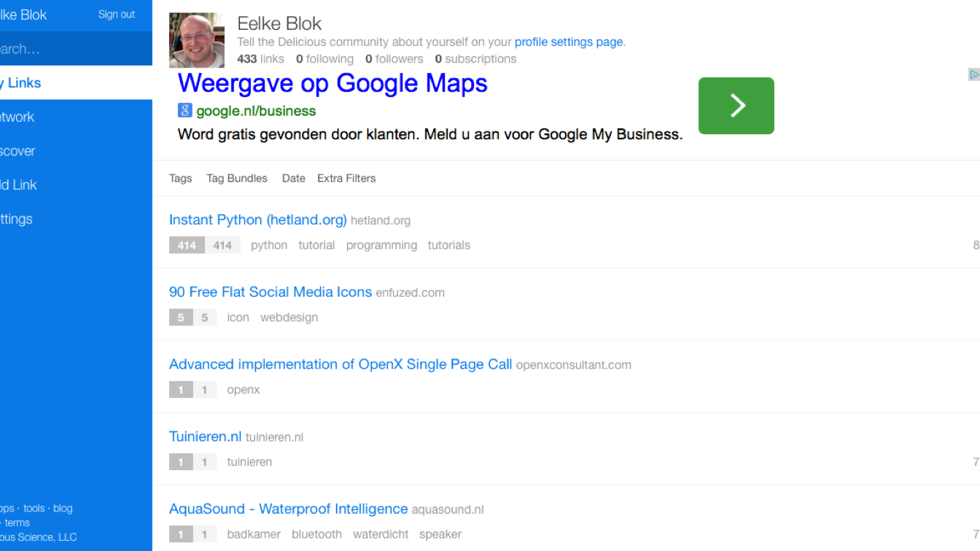Open the profile settings page link

[x=569, y=42]
